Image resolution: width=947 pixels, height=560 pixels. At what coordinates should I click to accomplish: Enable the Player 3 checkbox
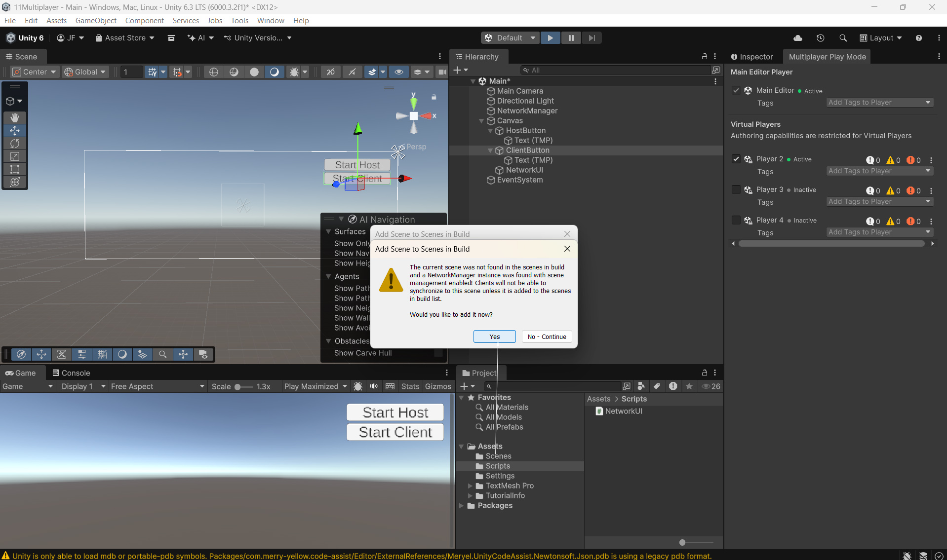736,189
